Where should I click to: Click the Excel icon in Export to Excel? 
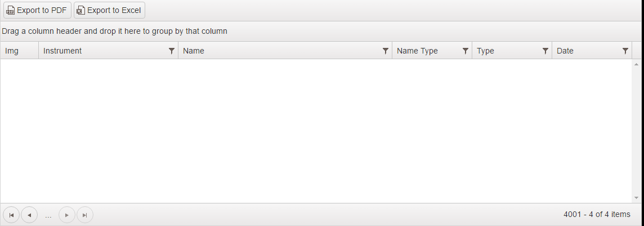point(80,10)
